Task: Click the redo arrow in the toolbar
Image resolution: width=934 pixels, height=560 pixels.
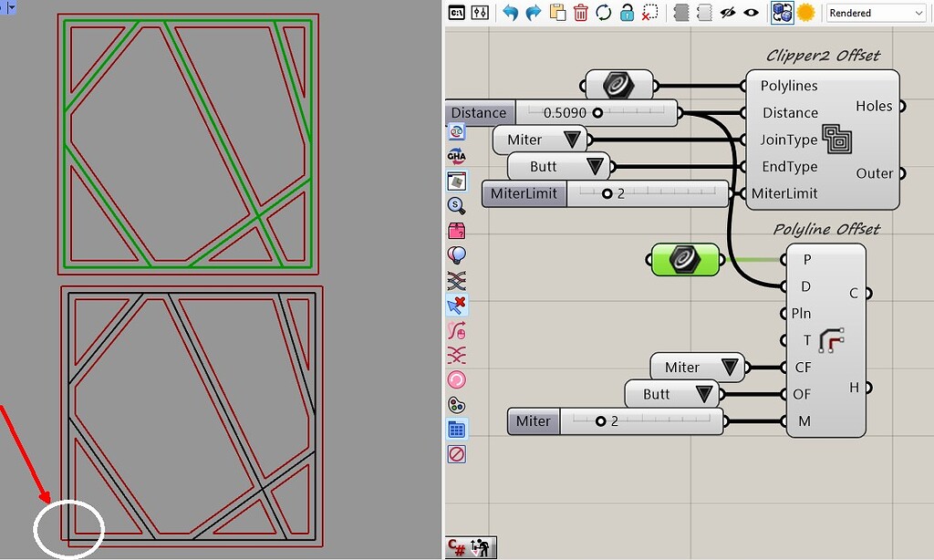Action: pyautogui.click(x=533, y=12)
